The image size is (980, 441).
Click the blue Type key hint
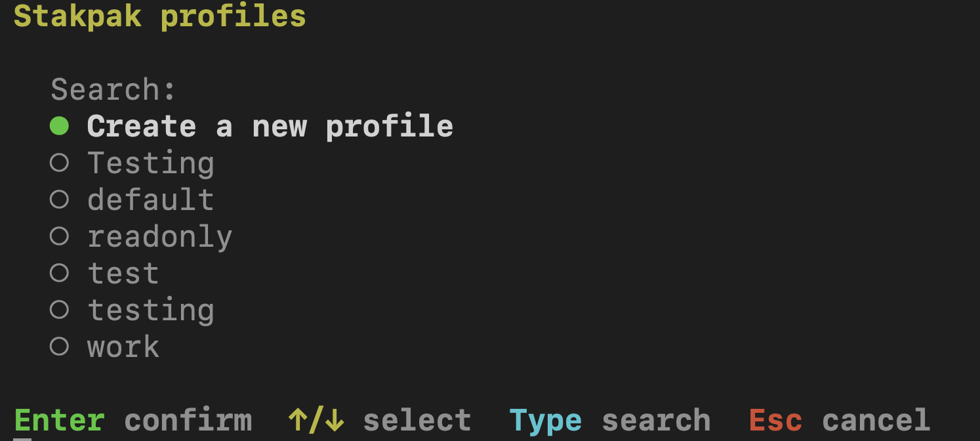pos(545,420)
